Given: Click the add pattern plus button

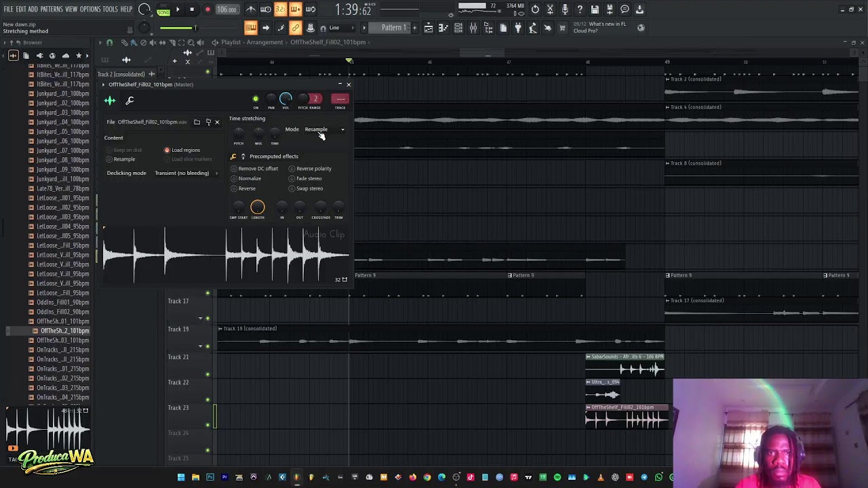Looking at the screenshot, I should click(x=414, y=28).
